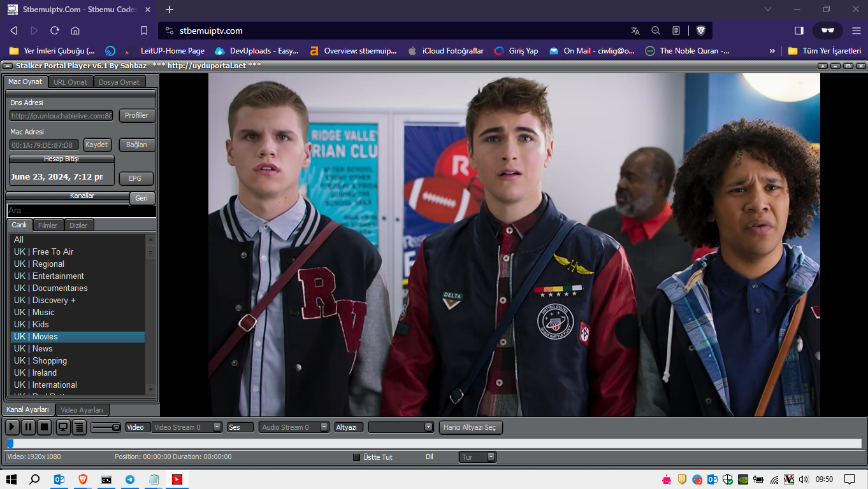This screenshot has width=868, height=489.
Task: Enable the Üstte Tut checkbox
Action: (x=356, y=457)
